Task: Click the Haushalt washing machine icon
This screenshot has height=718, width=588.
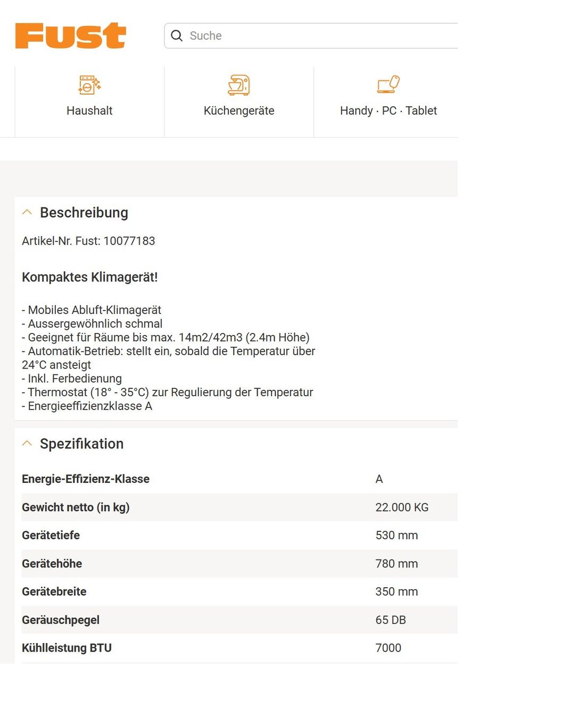Action: click(x=89, y=85)
